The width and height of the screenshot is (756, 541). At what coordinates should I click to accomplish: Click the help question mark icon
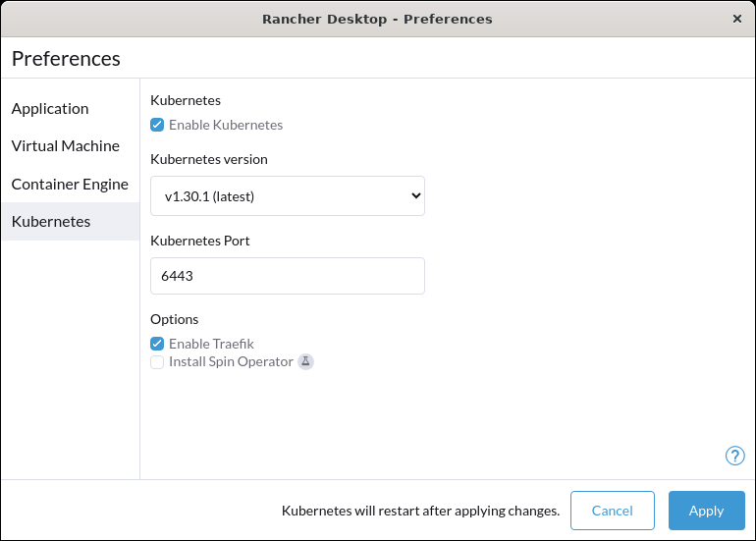[734, 456]
